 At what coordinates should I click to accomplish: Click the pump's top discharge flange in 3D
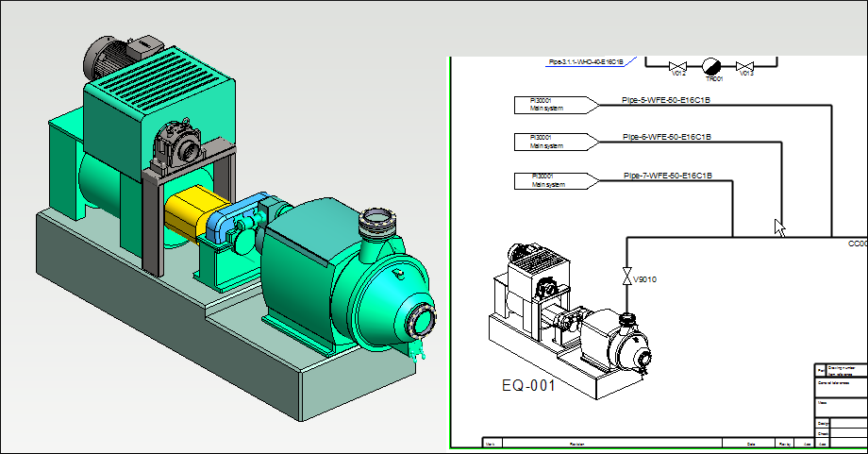[x=380, y=222]
